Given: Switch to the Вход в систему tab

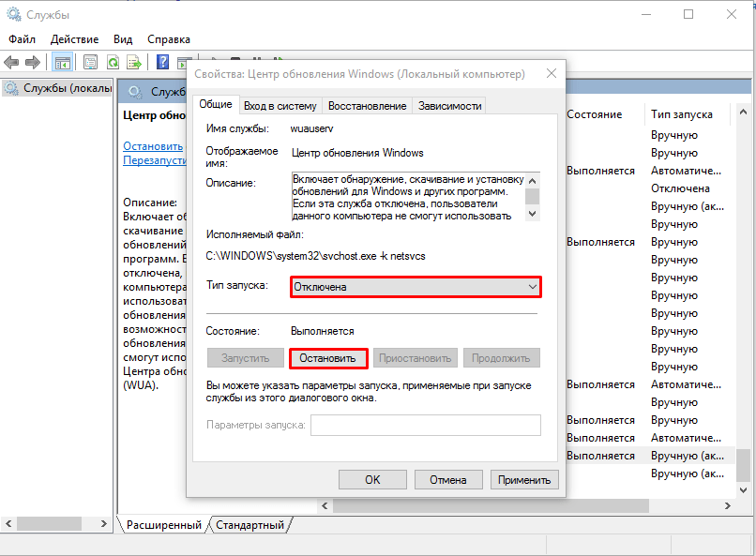Looking at the screenshot, I should point(280,106).
